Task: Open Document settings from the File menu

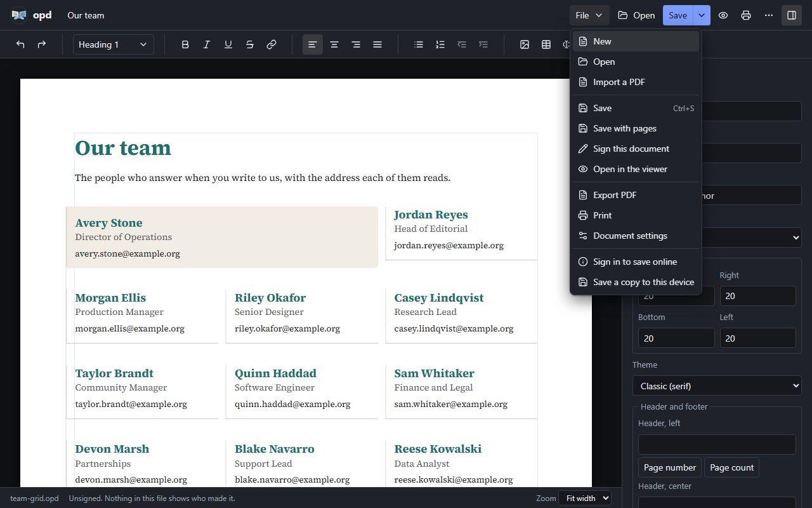Action: pos(636,236)
